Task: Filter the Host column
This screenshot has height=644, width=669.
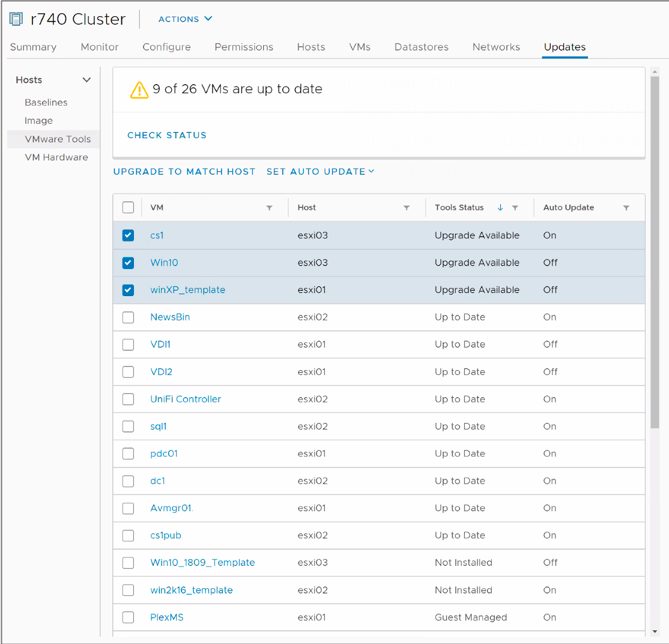Action: pyautogui.click(x=407, y=208)
